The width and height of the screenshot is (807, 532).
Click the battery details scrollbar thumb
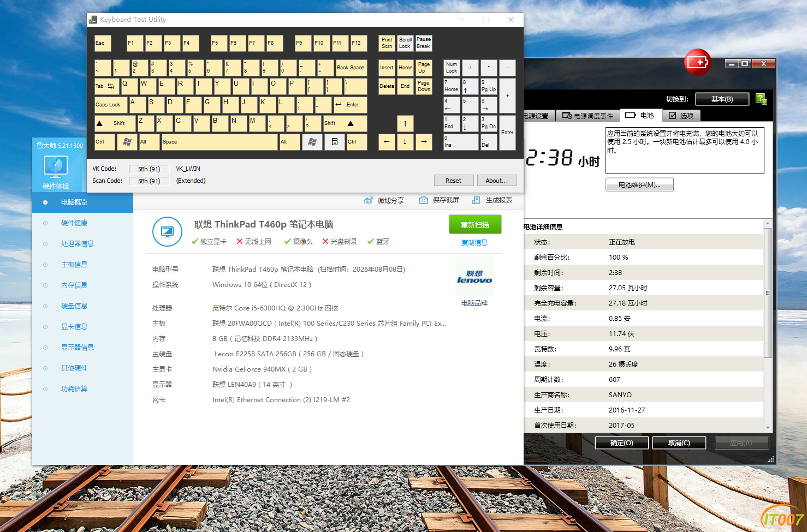[x=768, y=293]
